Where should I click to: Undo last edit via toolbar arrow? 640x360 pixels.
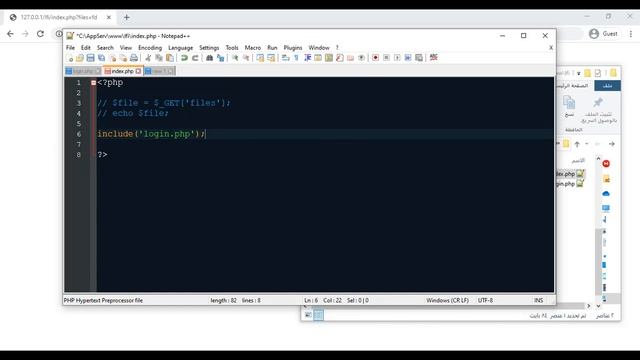(x=184, y=58)
